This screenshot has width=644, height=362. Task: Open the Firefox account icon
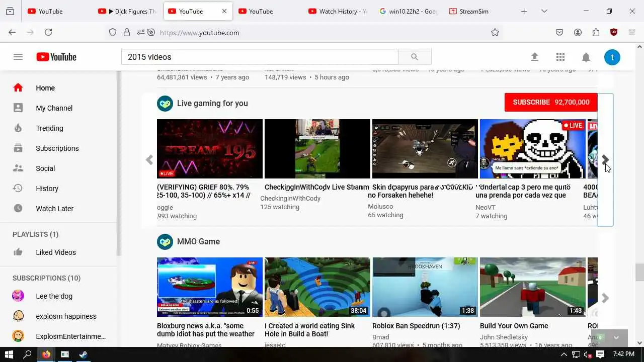[x=578, y=32]
